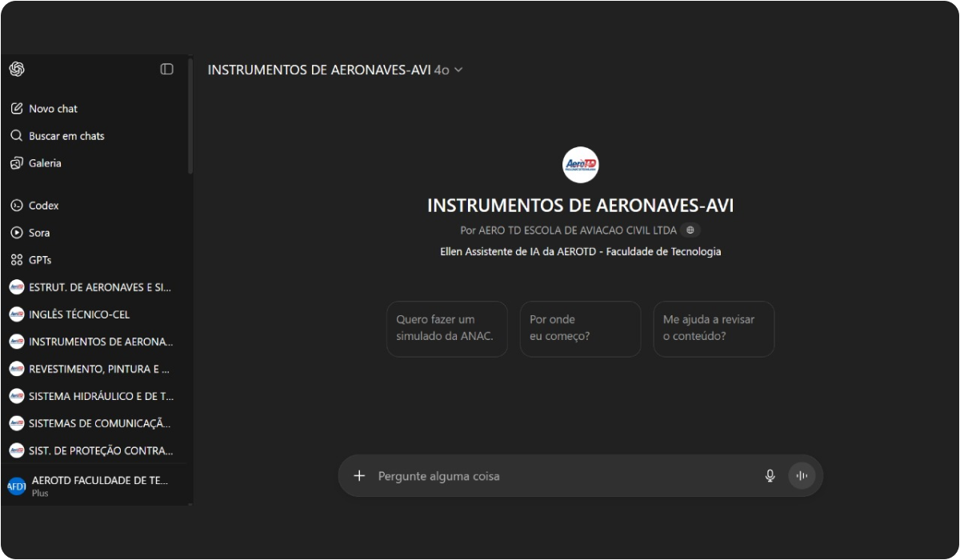960x560 pixels.
Task: Open the INSTRUMENTOS DE AERONAVES-AVI 4o model dropdown
Action: 335,70
